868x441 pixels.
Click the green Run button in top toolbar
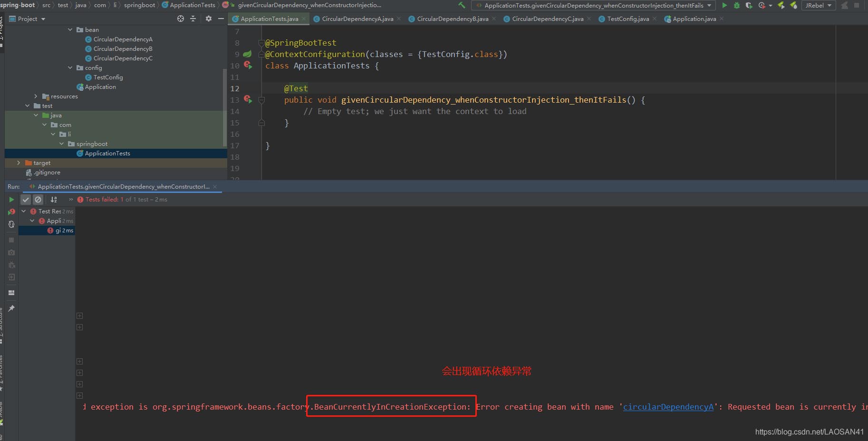tap(724, 5)
